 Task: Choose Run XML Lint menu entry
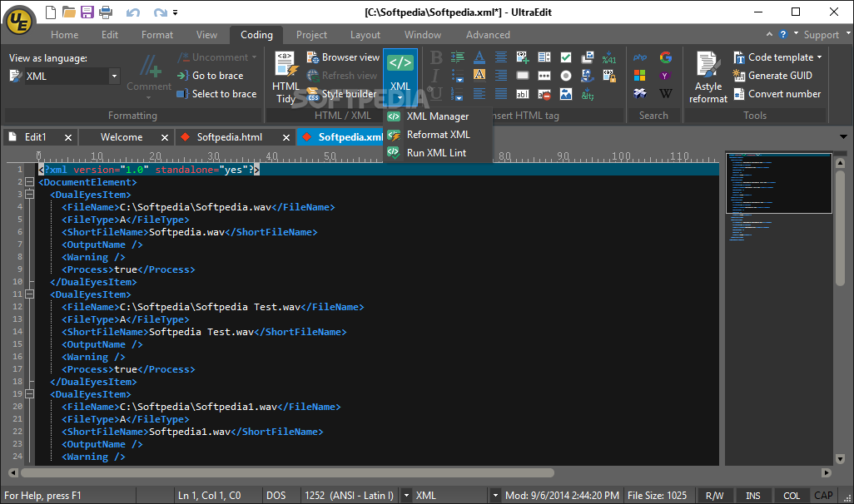(437, 153)
